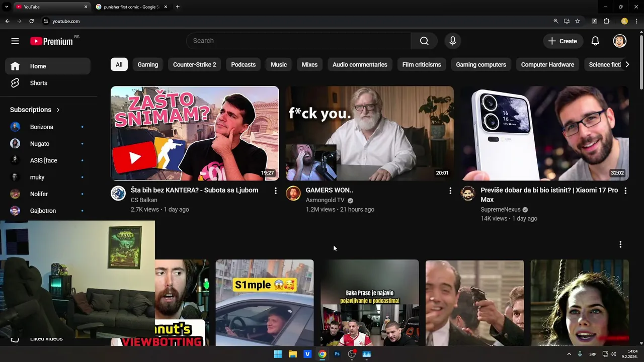Open the GAMERS WON.. video title
Screen dimensions: 644x362
[330, 190]
